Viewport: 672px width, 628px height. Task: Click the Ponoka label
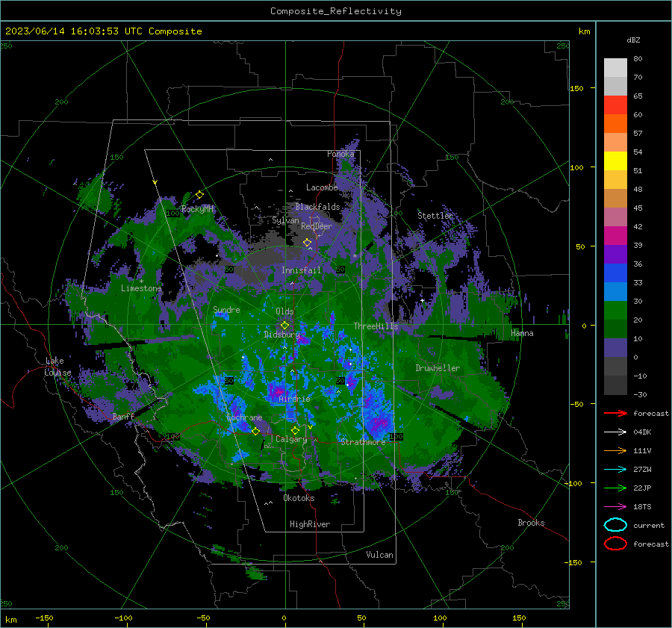click(x=340, y=154)
